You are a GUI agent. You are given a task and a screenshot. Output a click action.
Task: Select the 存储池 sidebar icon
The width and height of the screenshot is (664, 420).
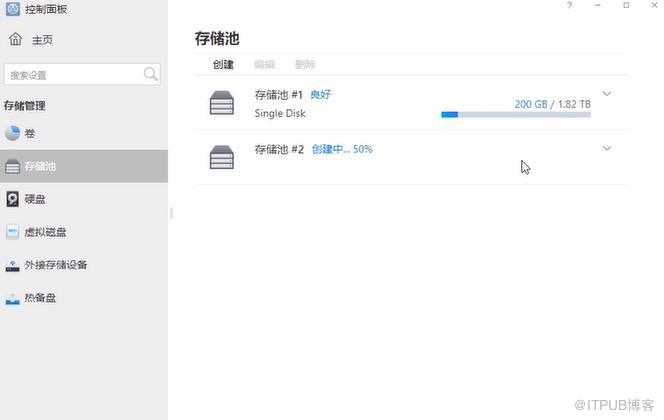(x=12, y=166)
